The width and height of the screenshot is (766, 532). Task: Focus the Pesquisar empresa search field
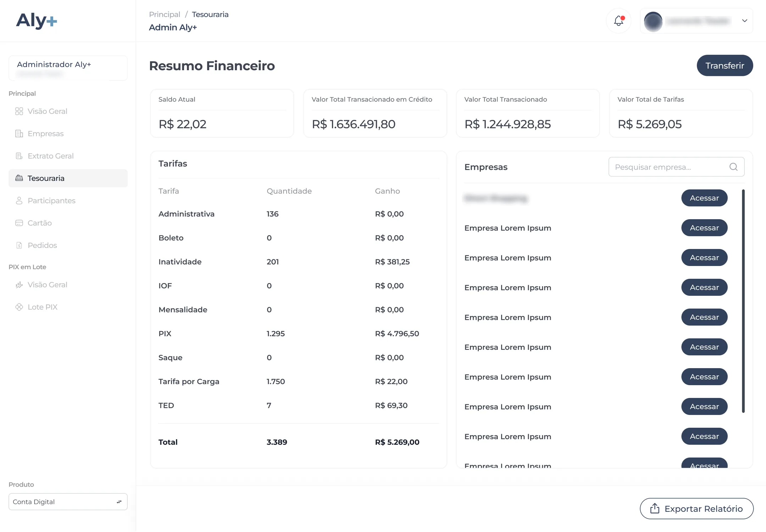[676, 167]
